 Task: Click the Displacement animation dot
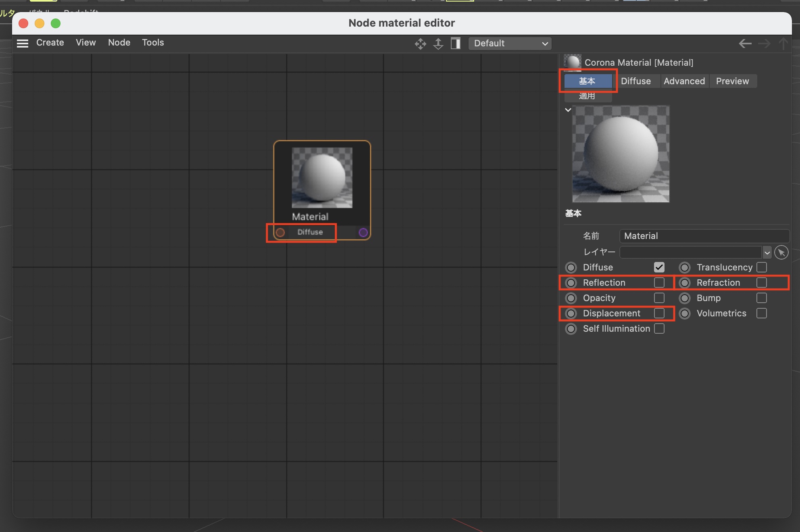point(571,313)
